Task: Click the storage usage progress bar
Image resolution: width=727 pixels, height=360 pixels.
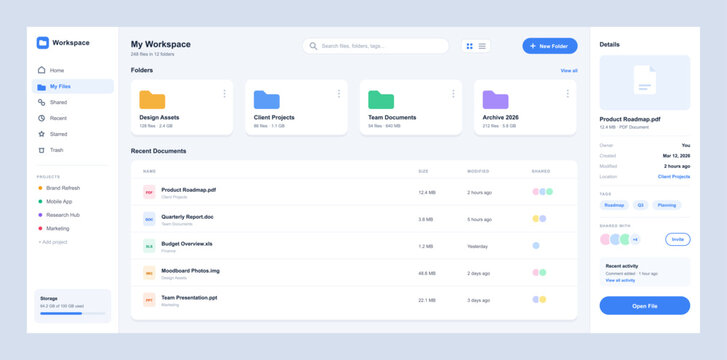Action: (x=72, y=314)
